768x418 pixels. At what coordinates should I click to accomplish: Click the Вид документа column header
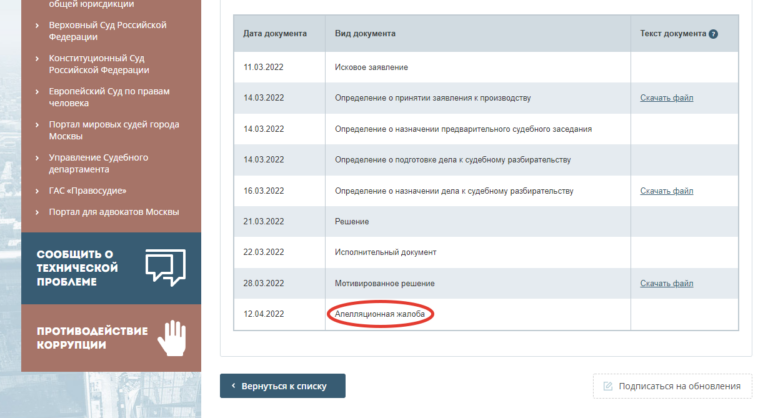coord(365,34)
